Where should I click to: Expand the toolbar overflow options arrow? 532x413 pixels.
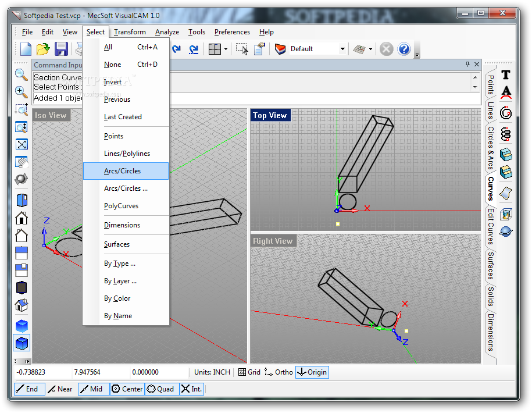[x=417, y=54]
